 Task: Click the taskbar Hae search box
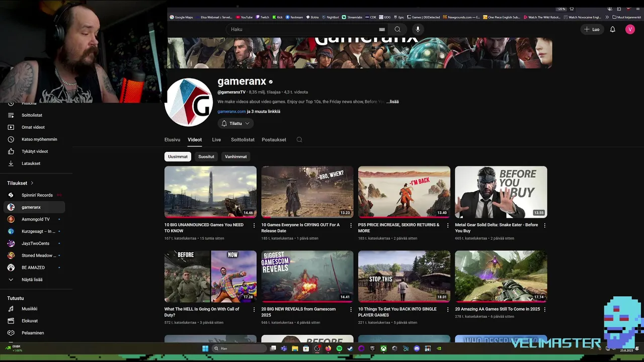238,348
